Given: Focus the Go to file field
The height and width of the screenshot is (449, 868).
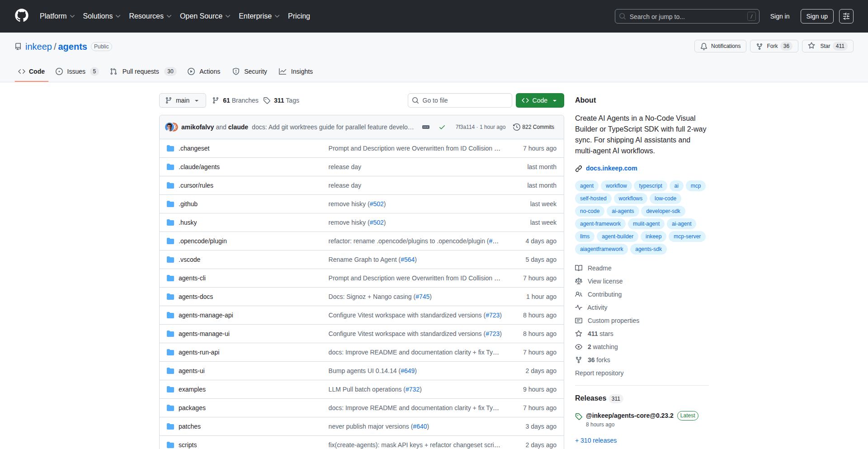Looking at the screenshot, I should pos(460,100).
